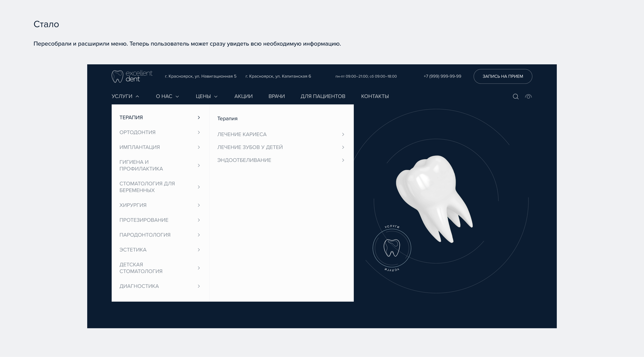The image size is (644, 357).
Task: Go to the Контакты menu item
Action: [x=375, y=96]
